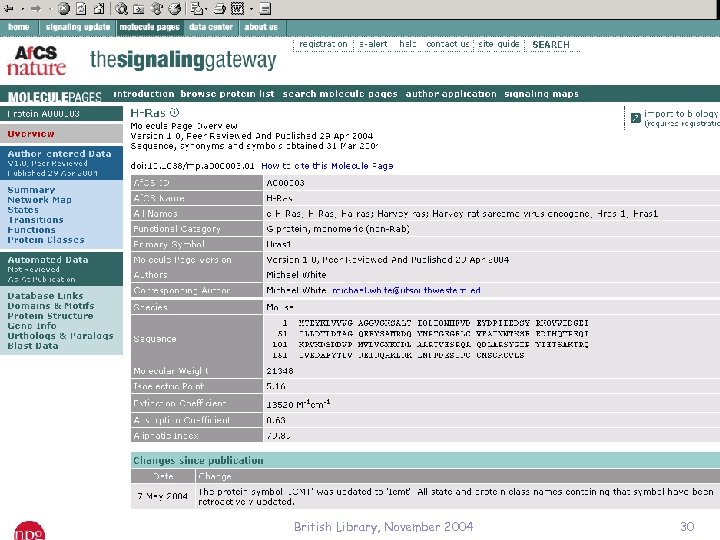720x540 pixels.
Task: Open Domains & Motifs sidebar link
Action: coord(51,306)
